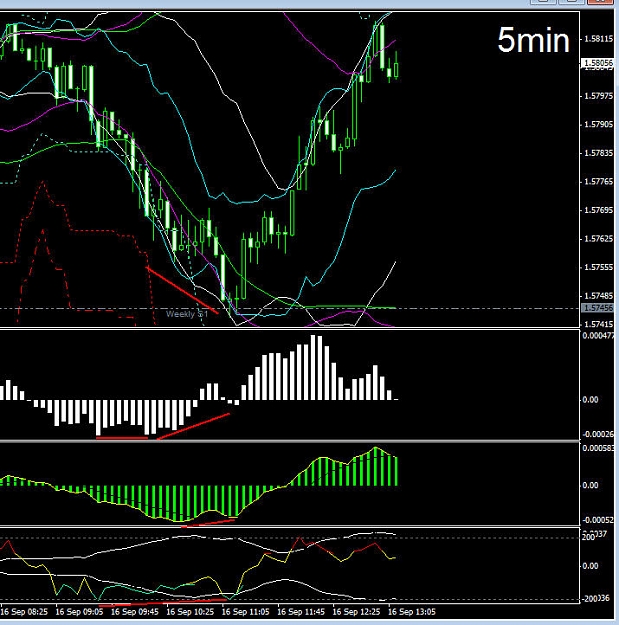This screenshot has height=625, width=619.
Task: Click the 1.57456 level price tag
Action: [598, 308]
